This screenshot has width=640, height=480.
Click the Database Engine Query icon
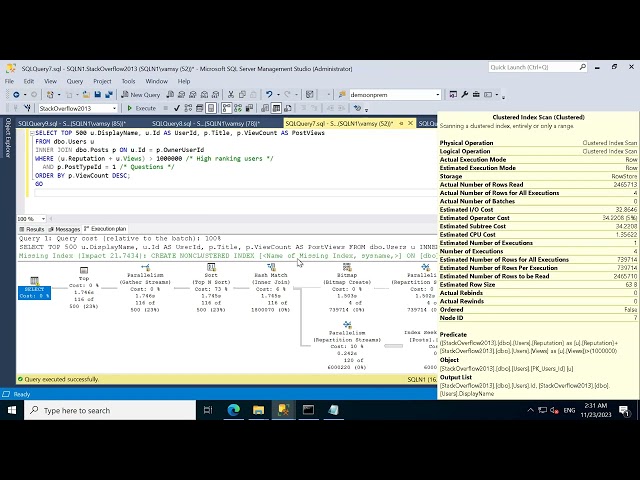pyautogui.click(x=170, y=95)
